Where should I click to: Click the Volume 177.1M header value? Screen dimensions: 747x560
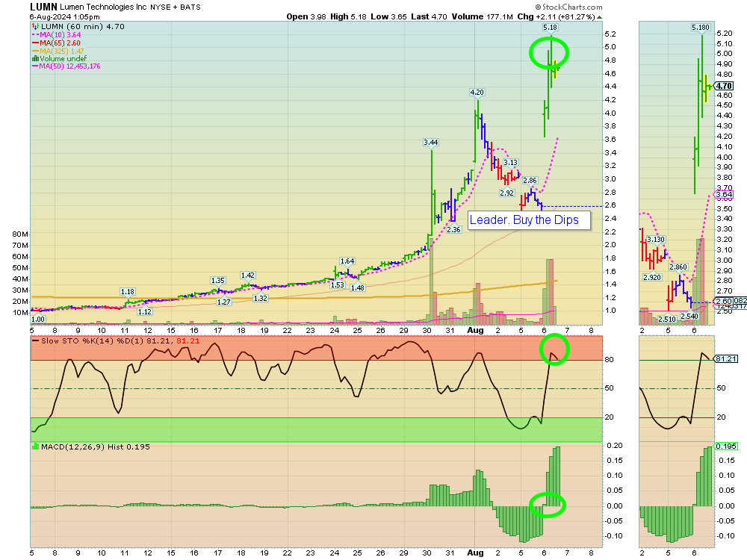pyautogui.click(x=482, y=16)
